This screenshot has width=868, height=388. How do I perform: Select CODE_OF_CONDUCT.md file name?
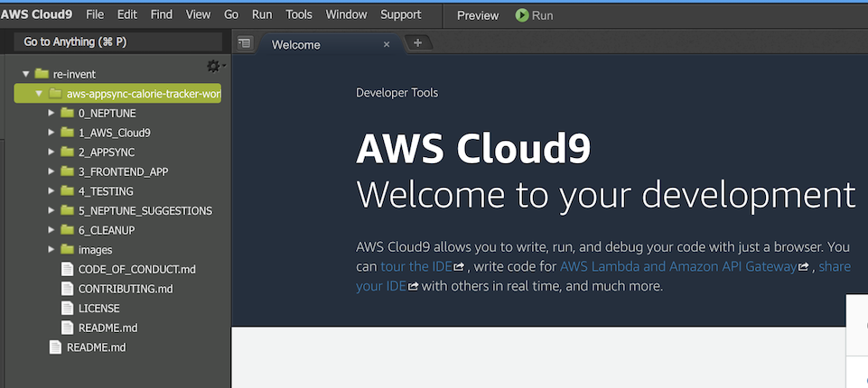coord(136,270)
